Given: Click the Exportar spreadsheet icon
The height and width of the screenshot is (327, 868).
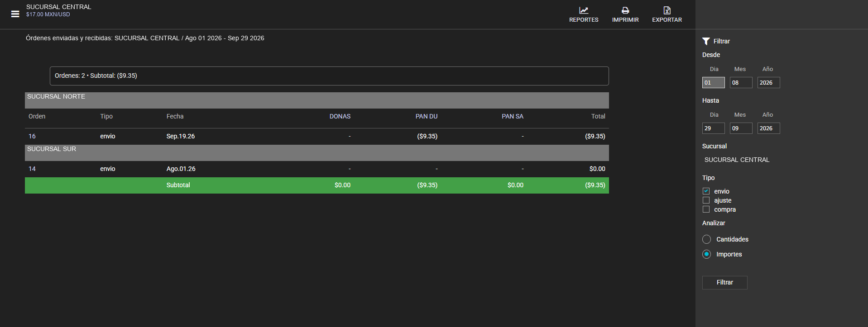Looking at the screenshot, I should tap(667, 10).
